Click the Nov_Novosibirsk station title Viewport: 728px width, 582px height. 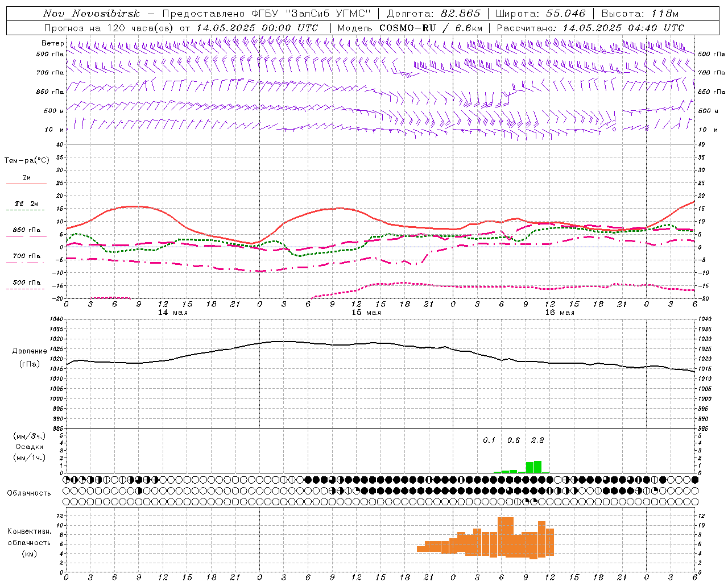click(91, 14)
